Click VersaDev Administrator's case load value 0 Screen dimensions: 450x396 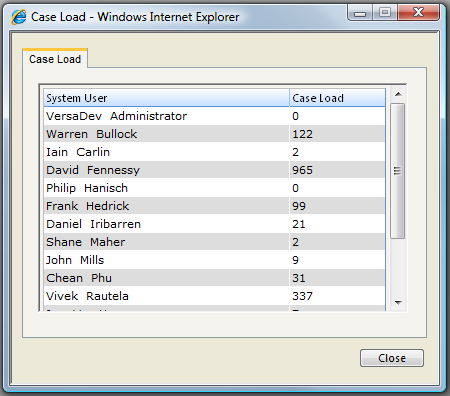pos(296,116)
